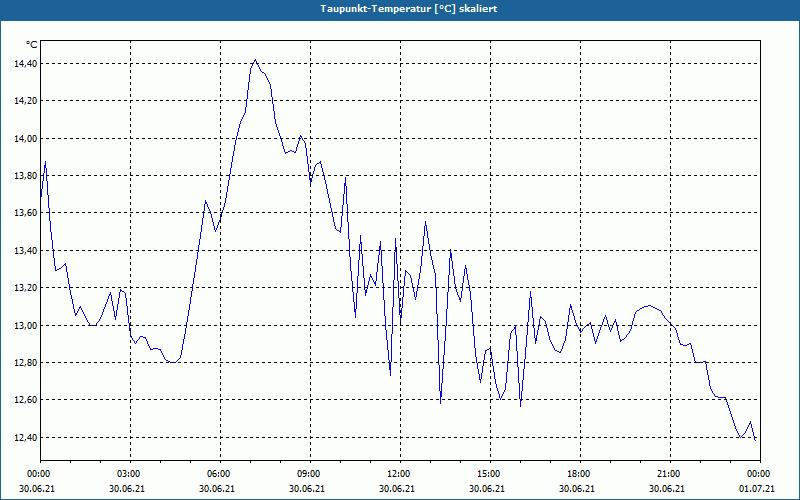Viewport: 800px width, 500px height.
Task: Select the 12:00 time axis label
Action: click(401, 474)
